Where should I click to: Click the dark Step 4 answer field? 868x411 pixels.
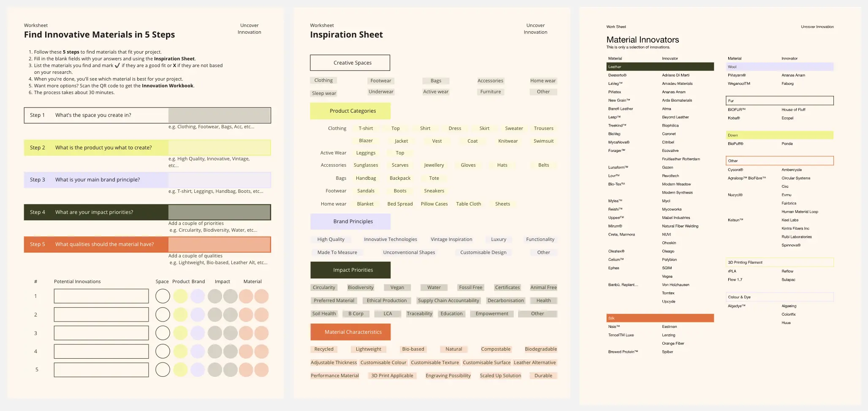(x=219, y=212)
